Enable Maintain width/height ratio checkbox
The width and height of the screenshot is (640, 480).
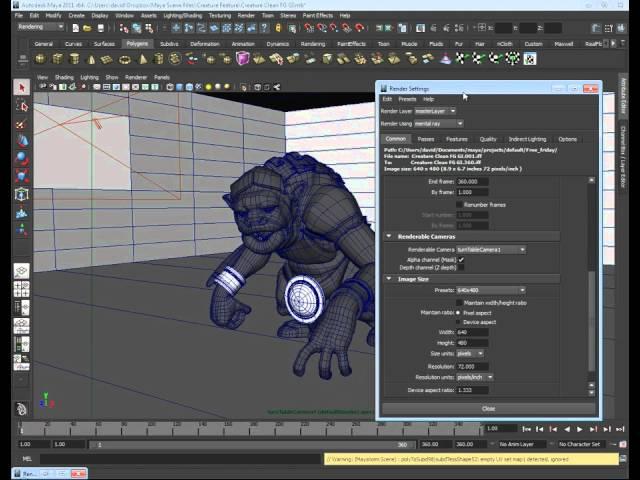pyautogui.click(x=459, y=302)
